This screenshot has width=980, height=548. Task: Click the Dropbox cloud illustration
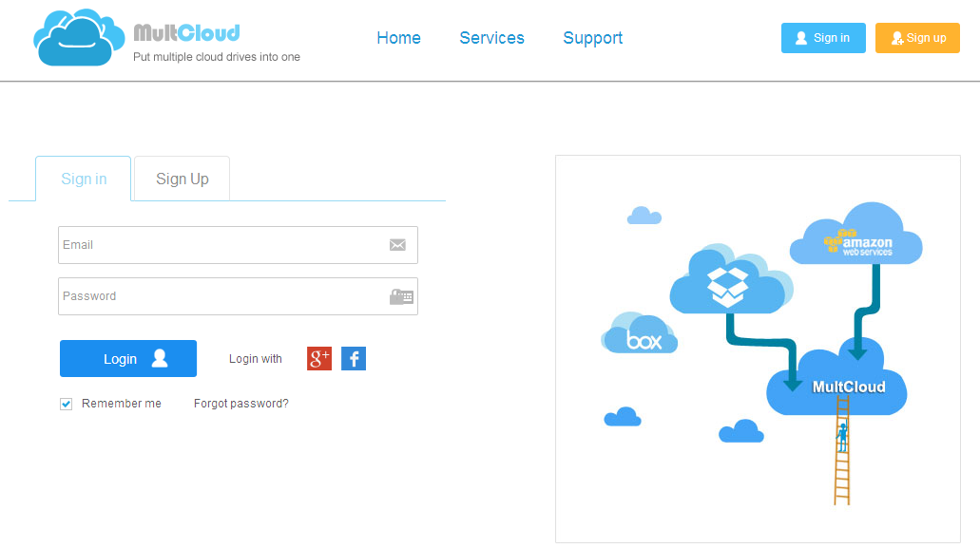pyautogui.click(x=729, y=279)
